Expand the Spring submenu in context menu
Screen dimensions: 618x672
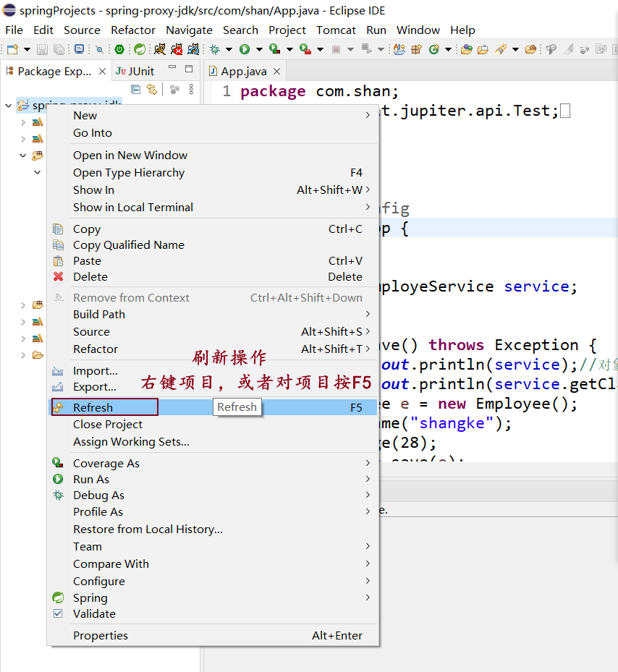point(213,597)
